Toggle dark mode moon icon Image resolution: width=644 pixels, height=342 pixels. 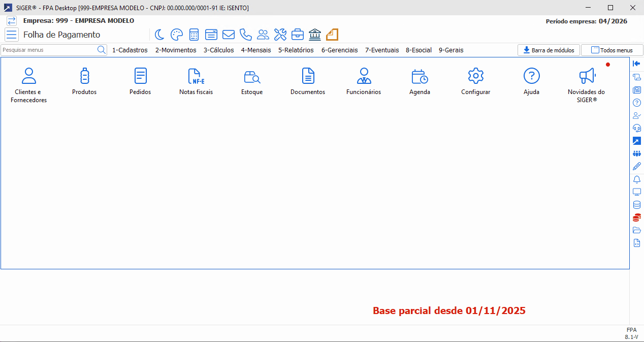159,35
